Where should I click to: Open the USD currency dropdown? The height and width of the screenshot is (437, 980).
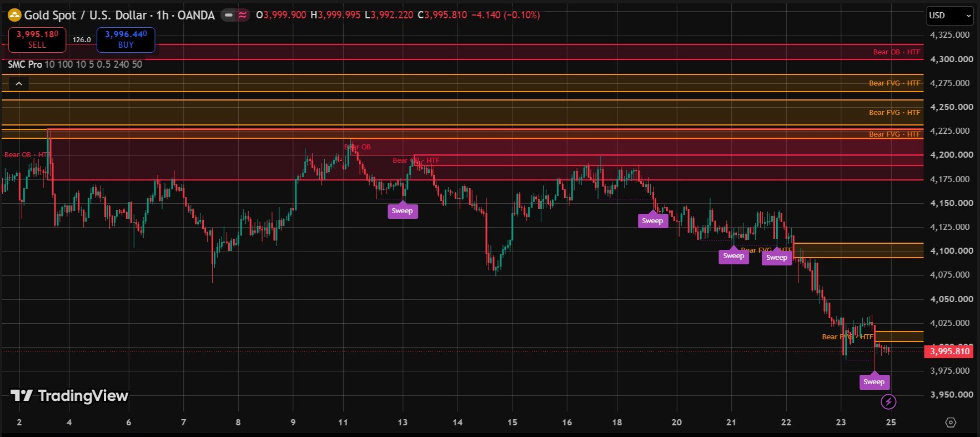[x=949, y=16]
